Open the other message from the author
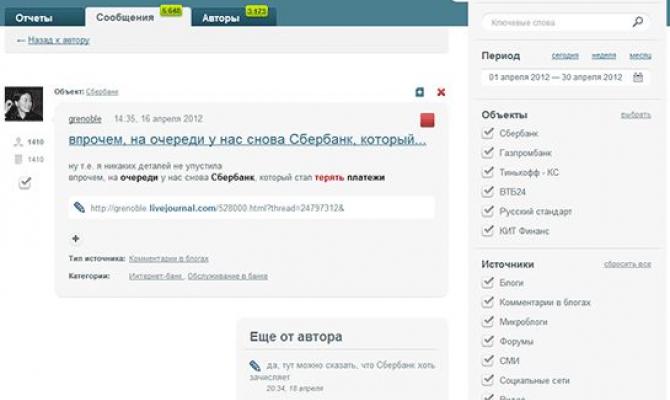This screenshot has width=670, height=400. point(343,371)
